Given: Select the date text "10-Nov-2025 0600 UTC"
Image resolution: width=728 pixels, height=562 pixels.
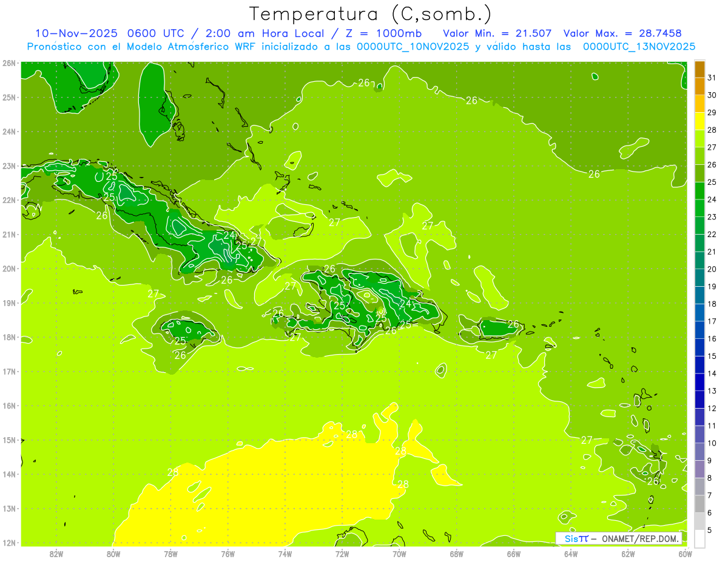Looking at the screenshot, I should click(x=110, y=33).
